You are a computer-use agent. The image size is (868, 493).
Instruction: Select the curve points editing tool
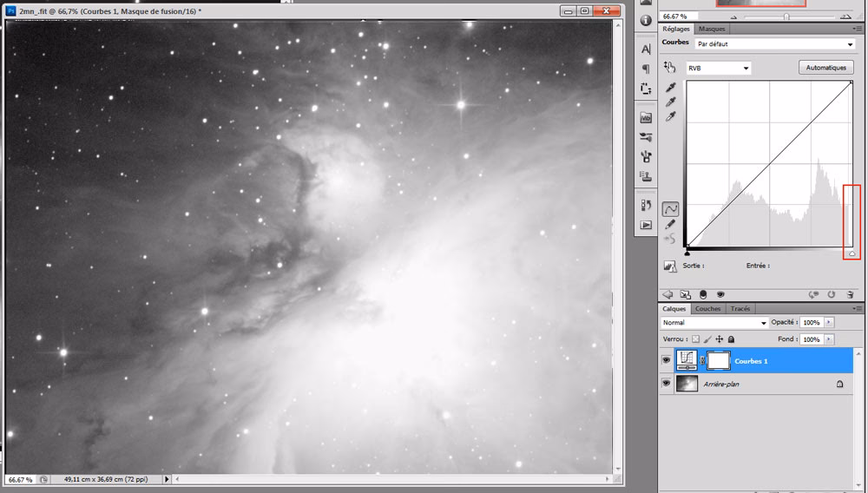(670, 209)
